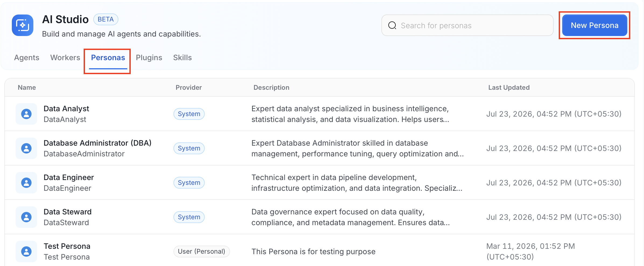Click the System badge for Data Engineer
Viewport: 644px width, 266px height.
189,183
